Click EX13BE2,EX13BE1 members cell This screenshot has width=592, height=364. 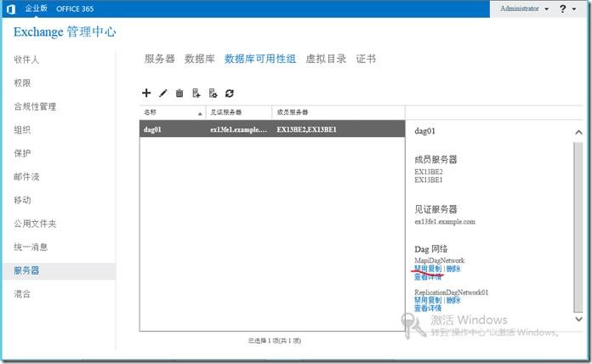pyautogui.click(x=306, y=129)
